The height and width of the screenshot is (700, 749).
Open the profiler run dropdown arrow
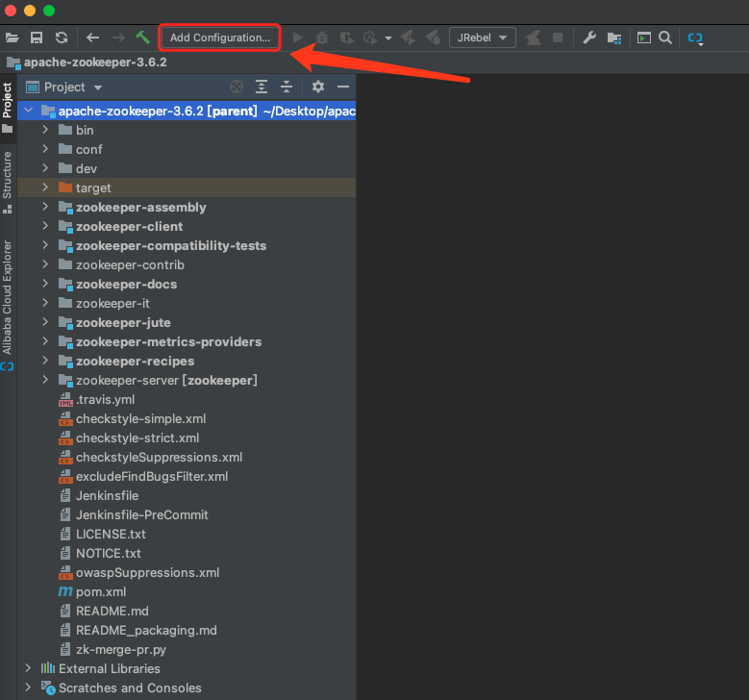388,38
